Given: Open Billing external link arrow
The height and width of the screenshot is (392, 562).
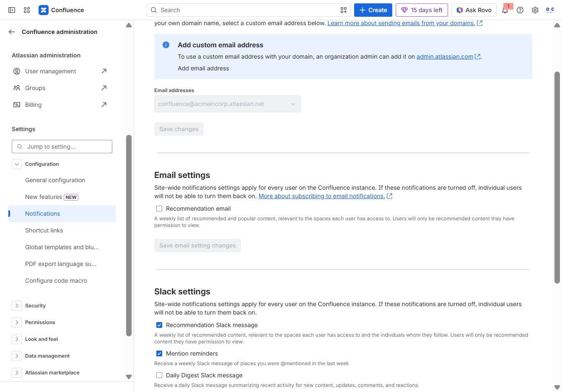Looking at the screenshot, I should point(104,105).
